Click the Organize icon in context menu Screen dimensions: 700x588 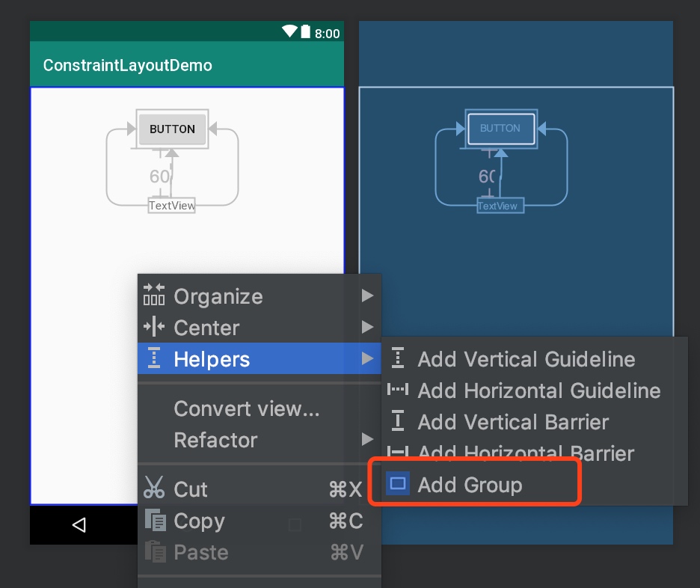pyautogui.click(x=154, y=295)
